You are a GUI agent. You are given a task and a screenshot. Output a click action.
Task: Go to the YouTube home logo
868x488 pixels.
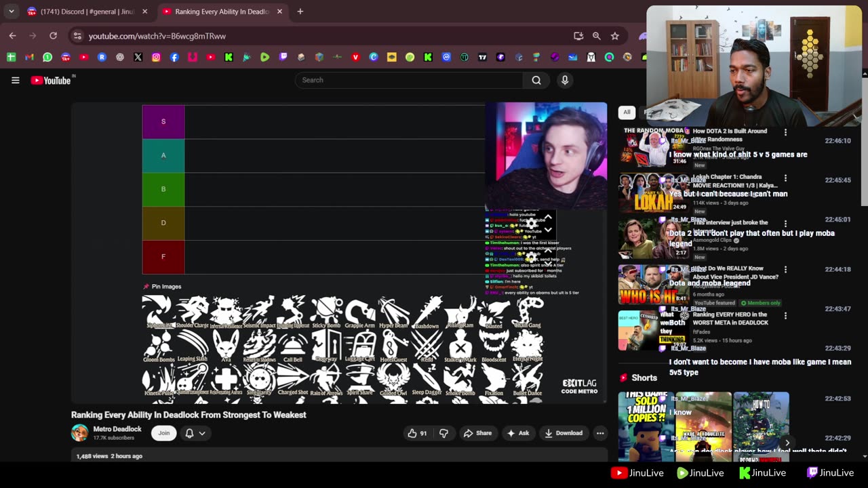(x=52, y=80)
